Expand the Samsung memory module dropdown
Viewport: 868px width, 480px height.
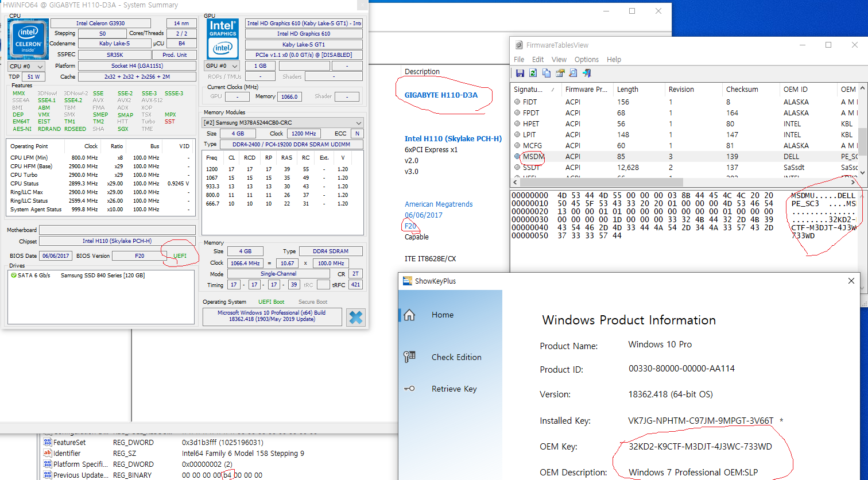(283, 123)
